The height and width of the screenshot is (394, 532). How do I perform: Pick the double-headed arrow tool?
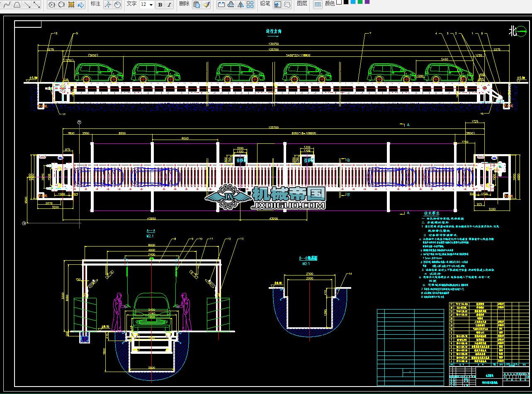[37, 5]
